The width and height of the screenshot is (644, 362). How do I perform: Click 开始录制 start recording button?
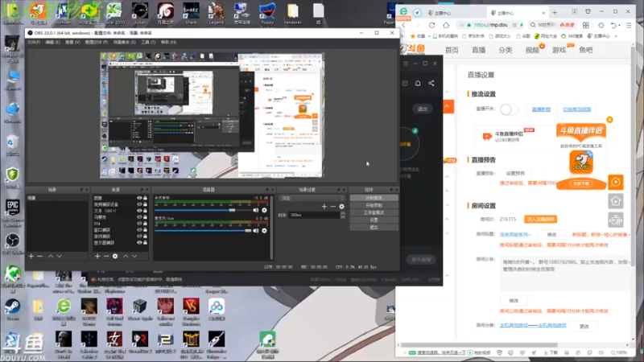pos(374,205)
